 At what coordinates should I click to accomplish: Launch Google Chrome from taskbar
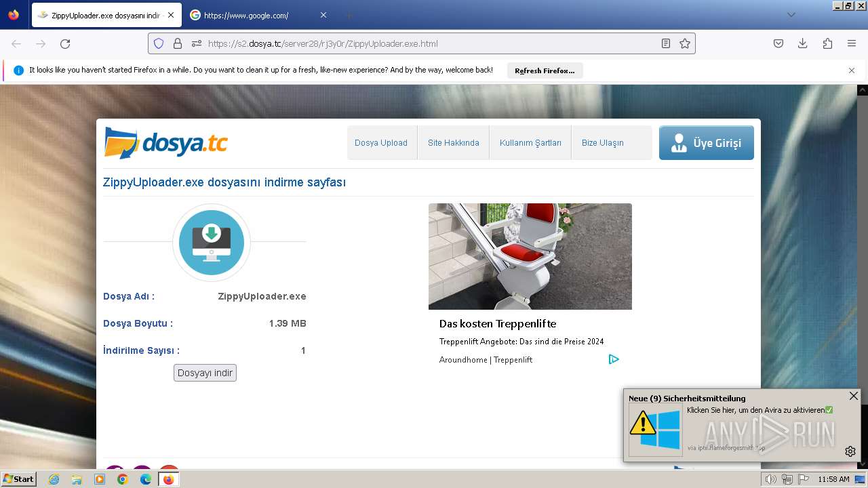point(123,479)
